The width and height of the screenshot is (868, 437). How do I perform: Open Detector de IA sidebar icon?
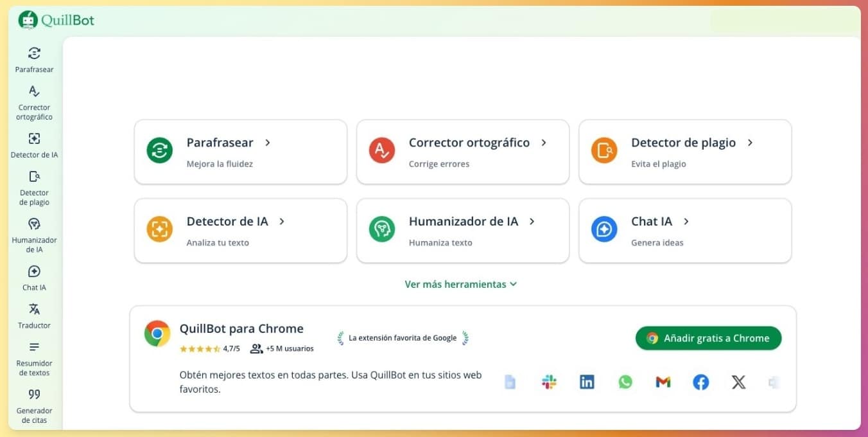(35, 139)
